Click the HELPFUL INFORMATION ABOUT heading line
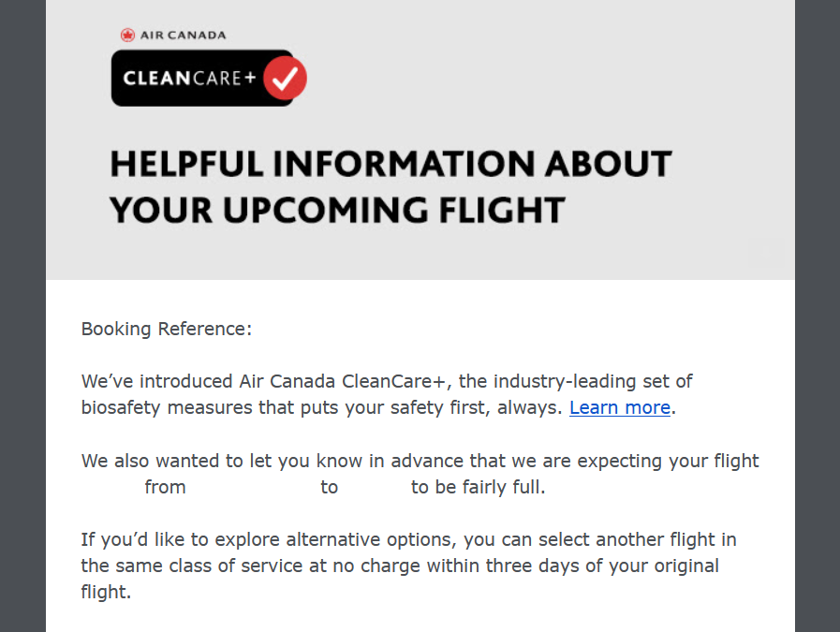This screenshot has width=840, height=632. [x=391, y=163]
